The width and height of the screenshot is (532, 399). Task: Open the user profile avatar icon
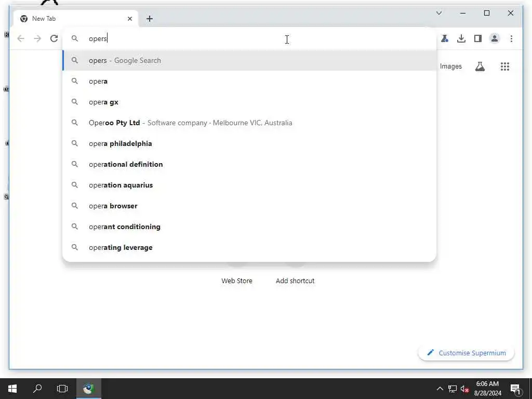coord(495,38)
